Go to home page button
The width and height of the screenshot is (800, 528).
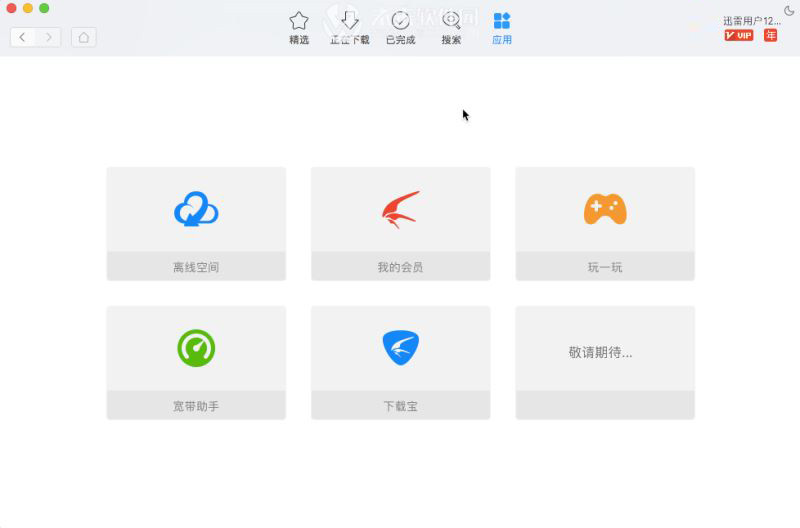[x=84, y=37]
